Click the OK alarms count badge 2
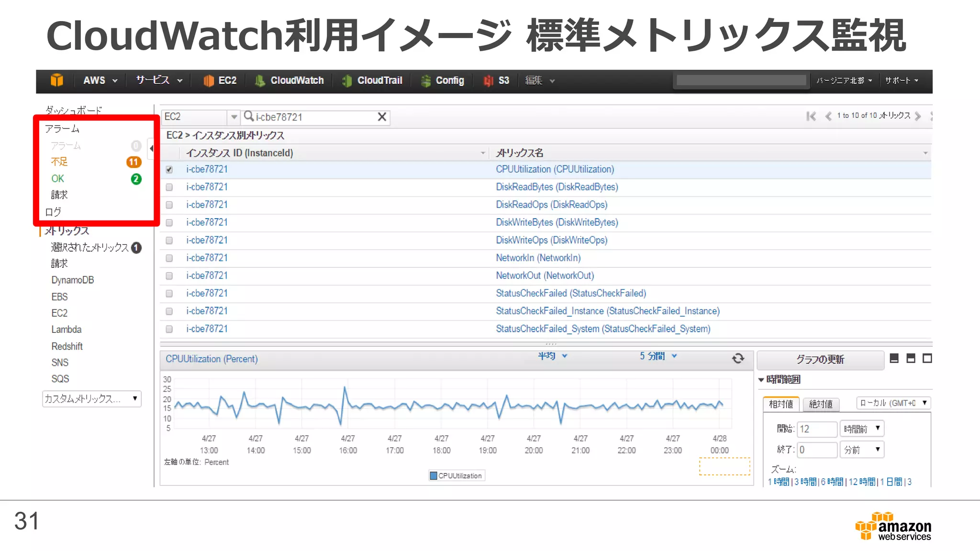The image size is (980, 551). coord(136,179)
